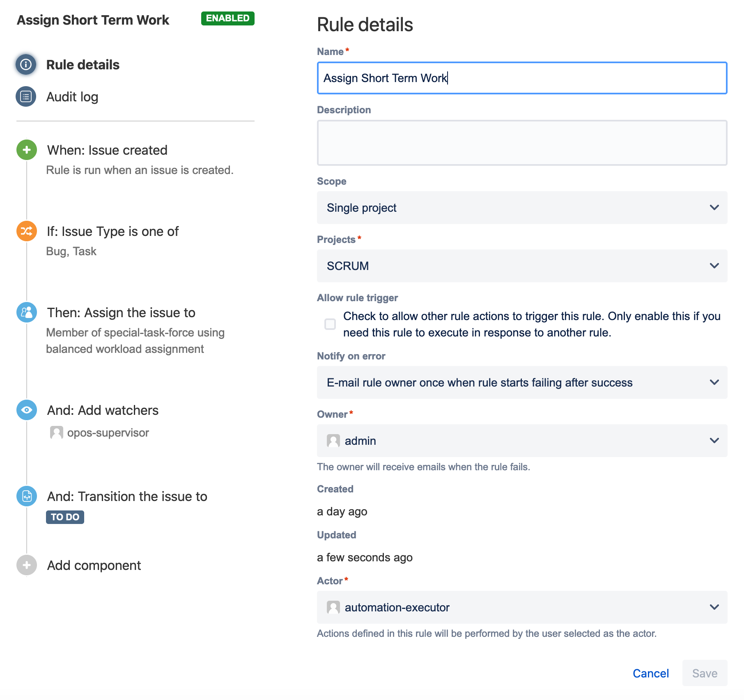The width and height of the screenshot is (744, 700).
Task: Open the Audit log list icon
Action: click(26, 96)
